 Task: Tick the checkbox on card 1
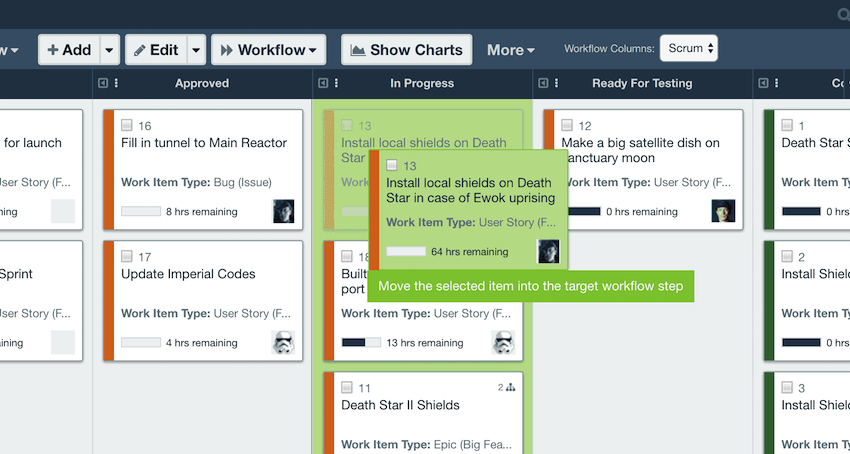787,125
